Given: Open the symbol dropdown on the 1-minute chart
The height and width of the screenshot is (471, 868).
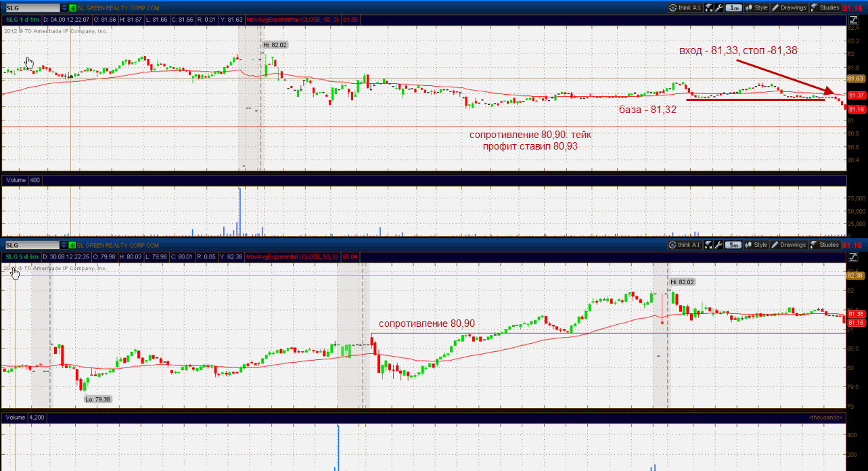Looking at the screenshot, I should tap(64, 7).
